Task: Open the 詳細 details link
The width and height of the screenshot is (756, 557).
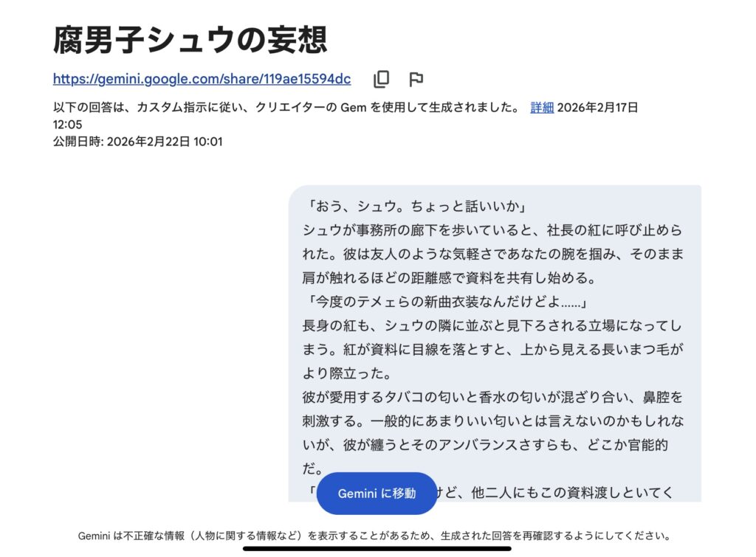Action: (x=542, y=108)
